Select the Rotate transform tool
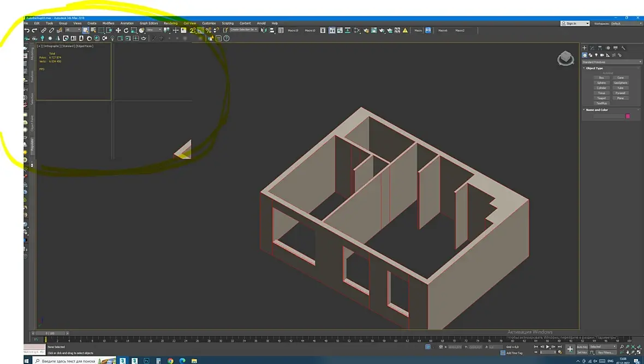644x364 pixels. (x=126, y=31)
